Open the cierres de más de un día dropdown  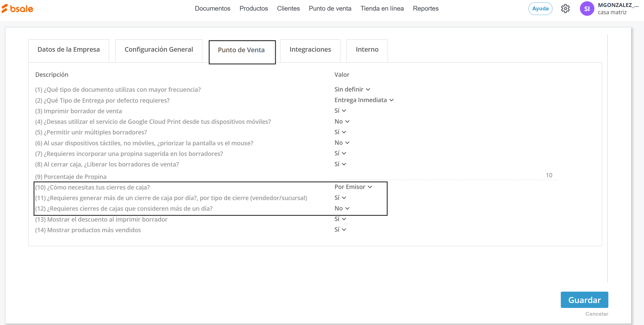(342, 208)
